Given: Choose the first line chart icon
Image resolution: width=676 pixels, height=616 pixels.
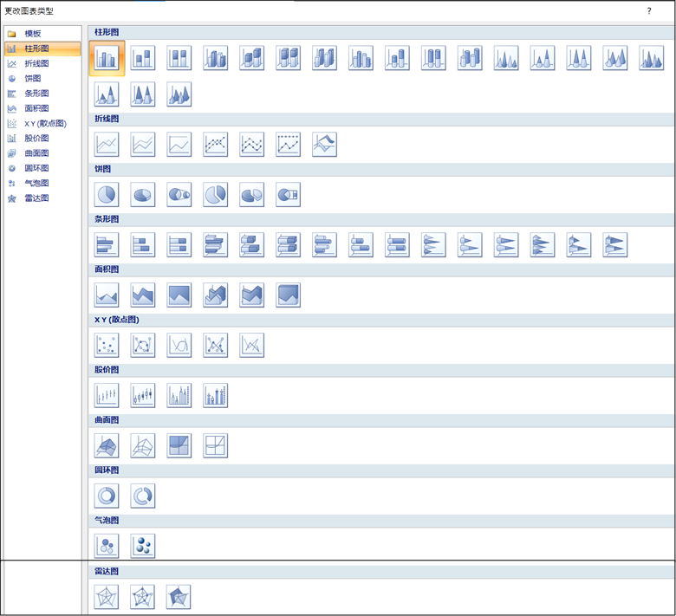Looking at the screenshot, I should pos(107,145).
